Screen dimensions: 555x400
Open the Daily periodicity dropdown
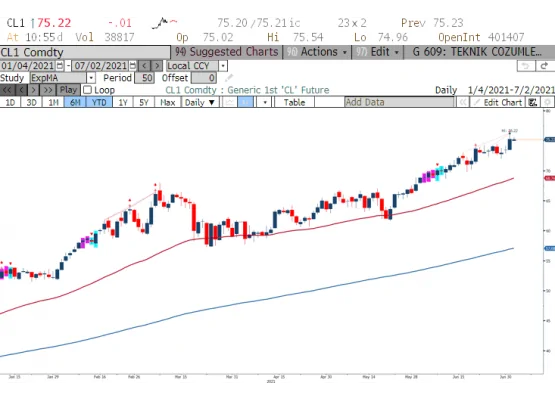pos(200,103)
